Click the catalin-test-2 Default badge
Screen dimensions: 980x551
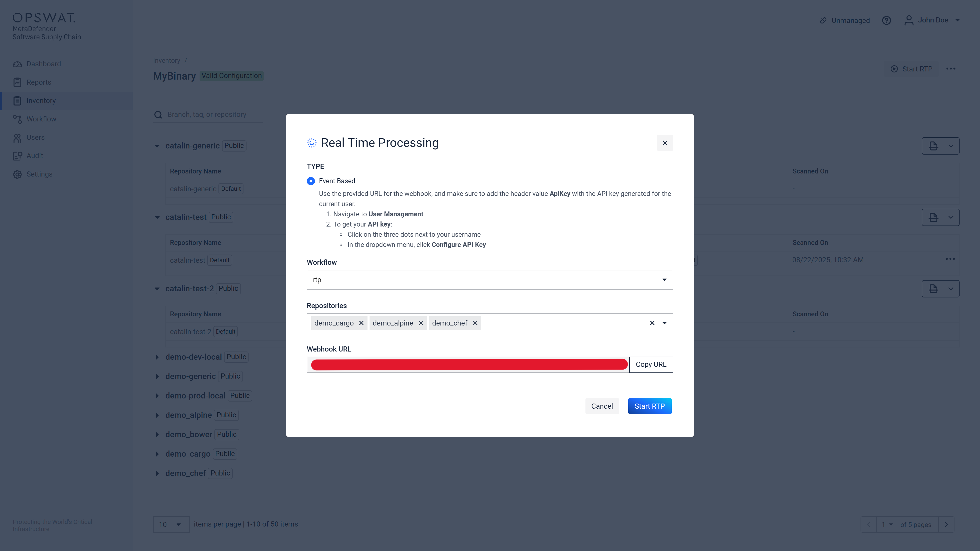click(x=225, y=332)
